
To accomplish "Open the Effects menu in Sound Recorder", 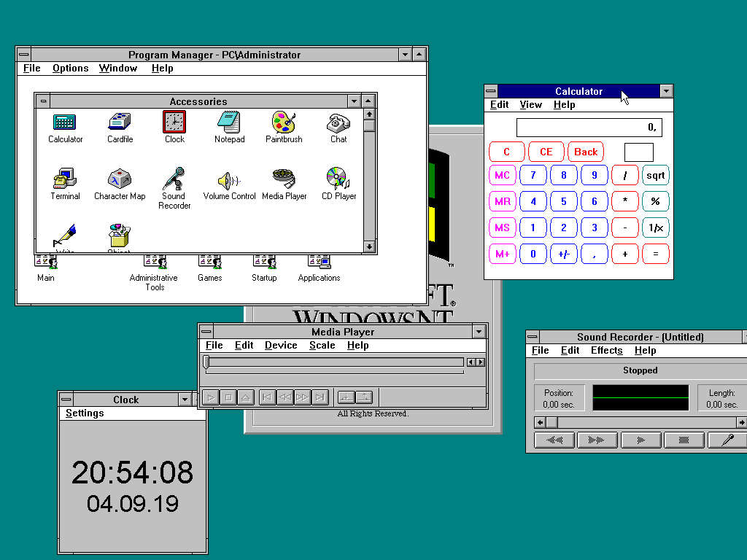I will click(606, 351).
